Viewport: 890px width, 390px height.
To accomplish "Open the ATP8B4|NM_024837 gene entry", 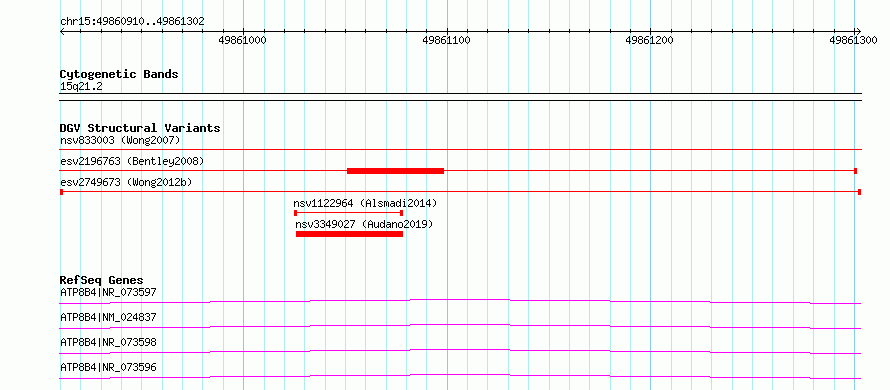I will tap(108, 317).
